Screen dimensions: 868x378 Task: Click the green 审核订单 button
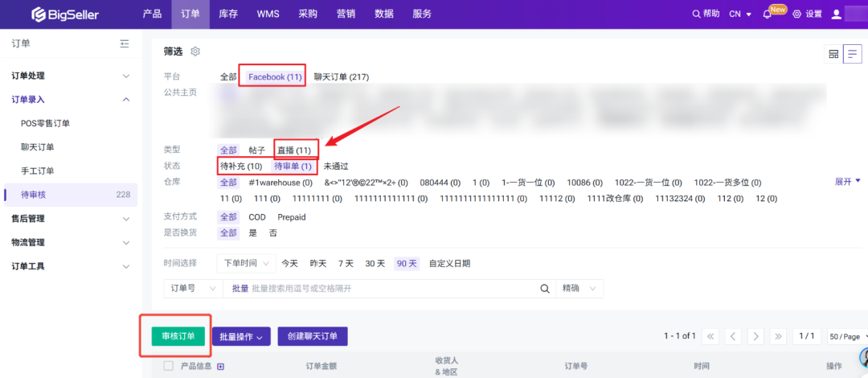click(x=178, y=336)
